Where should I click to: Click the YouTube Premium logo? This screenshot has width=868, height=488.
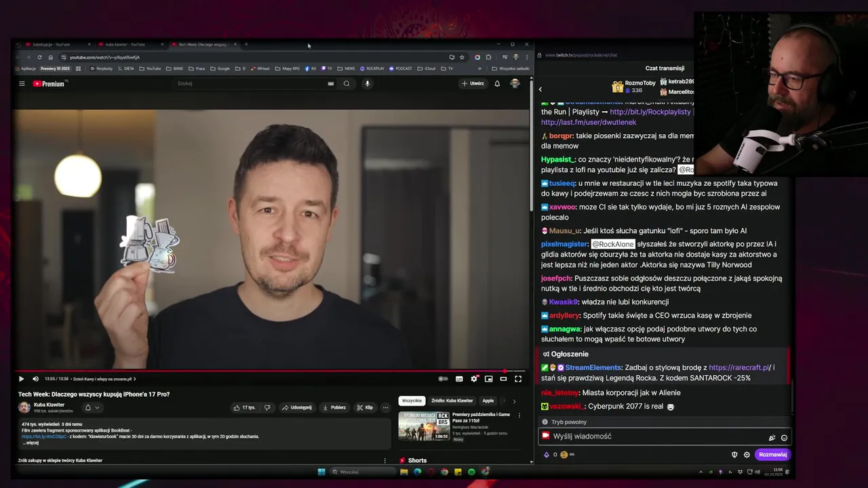[49, 84]
